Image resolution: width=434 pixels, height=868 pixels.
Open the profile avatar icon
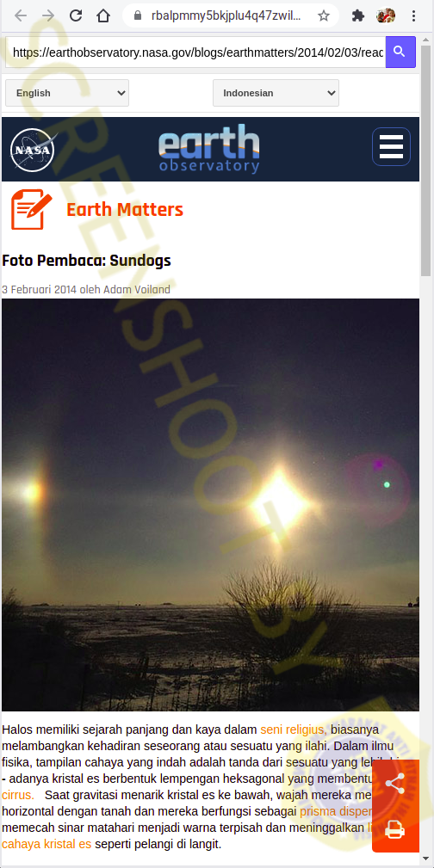click(x=386, y=16)
